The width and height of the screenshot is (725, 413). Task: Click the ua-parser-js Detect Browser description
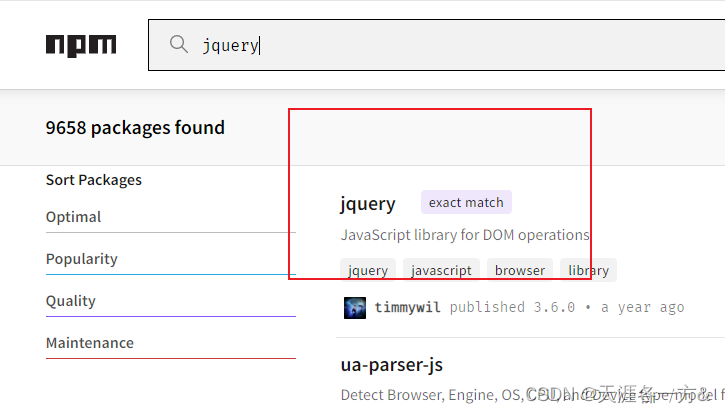point(430,394)
